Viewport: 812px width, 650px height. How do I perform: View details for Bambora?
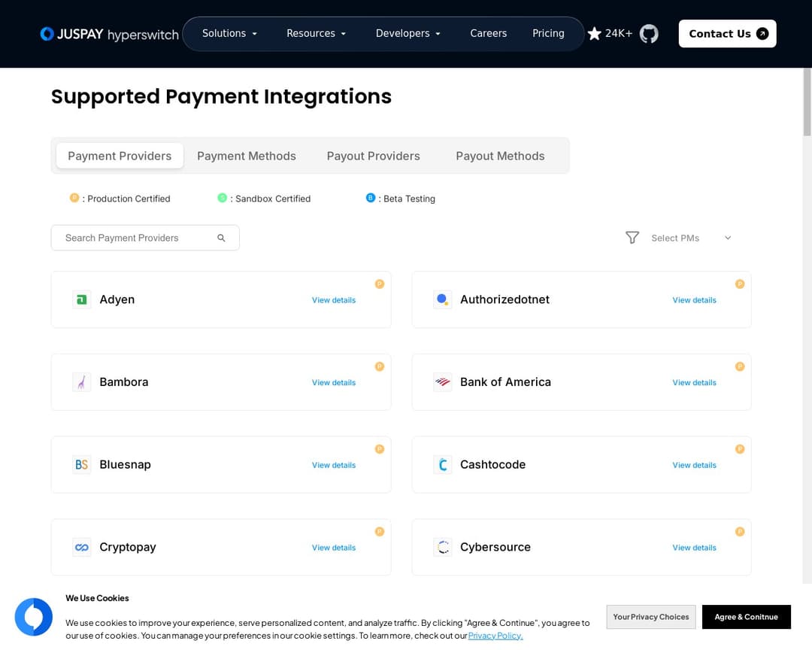pyautogui.click(x=334, y=382)
